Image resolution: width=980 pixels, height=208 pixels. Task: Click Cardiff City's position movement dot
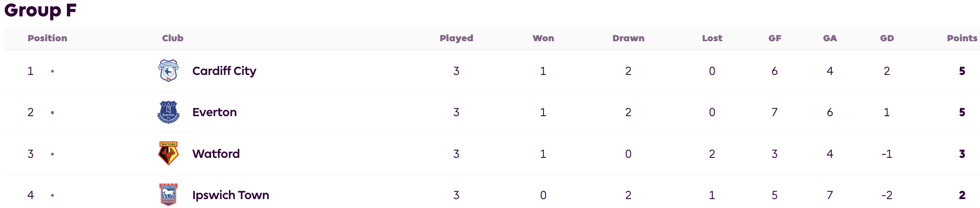click(x=52, y=71)
